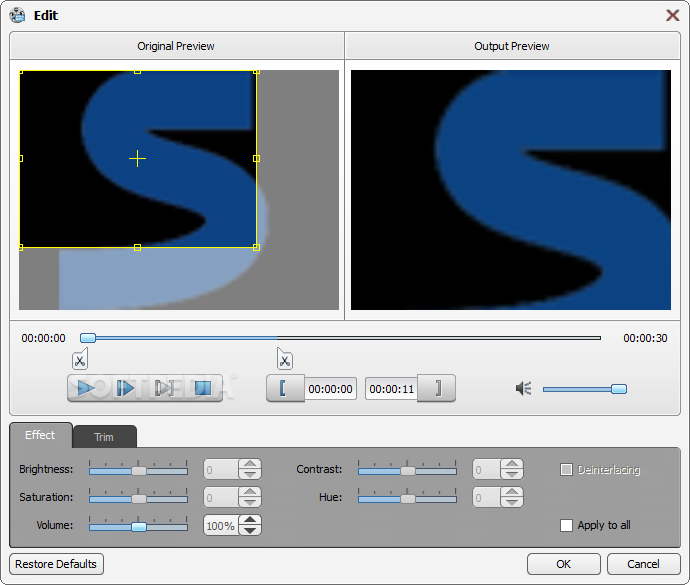Click the Brightness slider thumb
Screen dimensions: 690x585
point(139,471)
